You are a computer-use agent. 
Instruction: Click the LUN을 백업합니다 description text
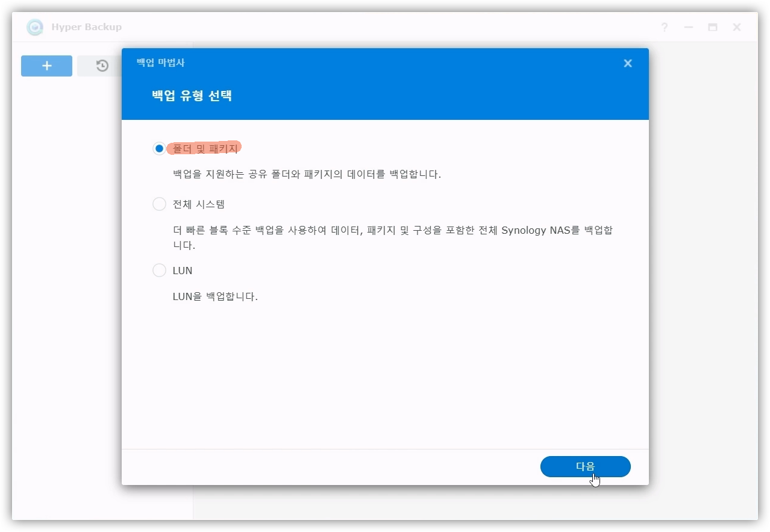(215, 296)
